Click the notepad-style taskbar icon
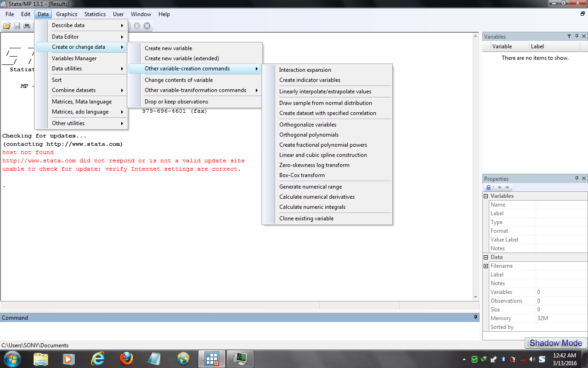588x368 pixels. point(154,359)
